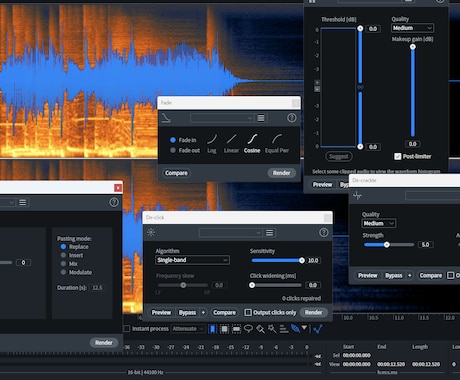This screenshot has width=460, height=380.
Task: Open the Fade window preset menu icon
Action: click(x=261, y=118)
